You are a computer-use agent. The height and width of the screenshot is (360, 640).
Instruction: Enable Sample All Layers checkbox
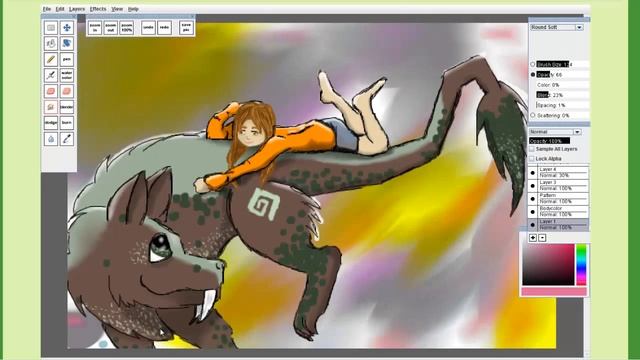point(532,149)
